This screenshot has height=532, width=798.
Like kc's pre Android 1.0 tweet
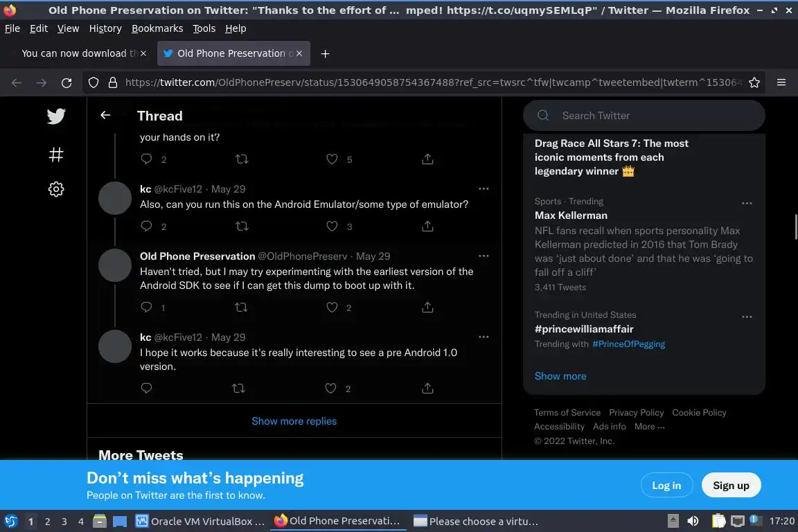(330, 388)
